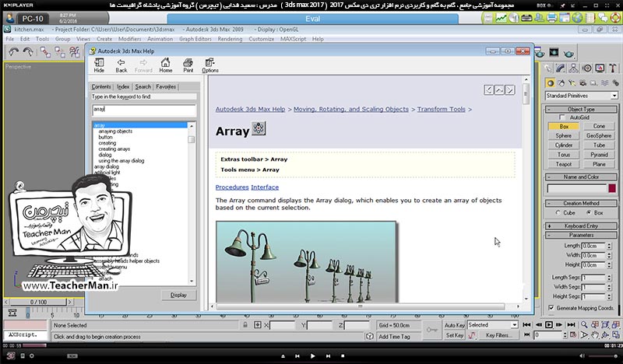Image resolution: width=623 pixels, height=364 pixels.
Task: Click the Length spinner arrows
Action: (x=609, y=246)
